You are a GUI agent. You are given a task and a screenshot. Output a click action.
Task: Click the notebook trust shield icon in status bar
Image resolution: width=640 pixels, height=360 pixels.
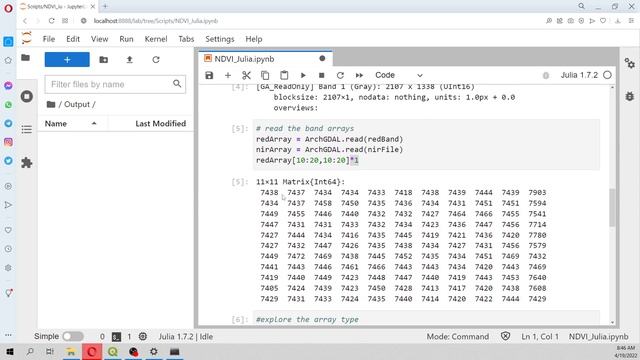(x=505, y=336)
